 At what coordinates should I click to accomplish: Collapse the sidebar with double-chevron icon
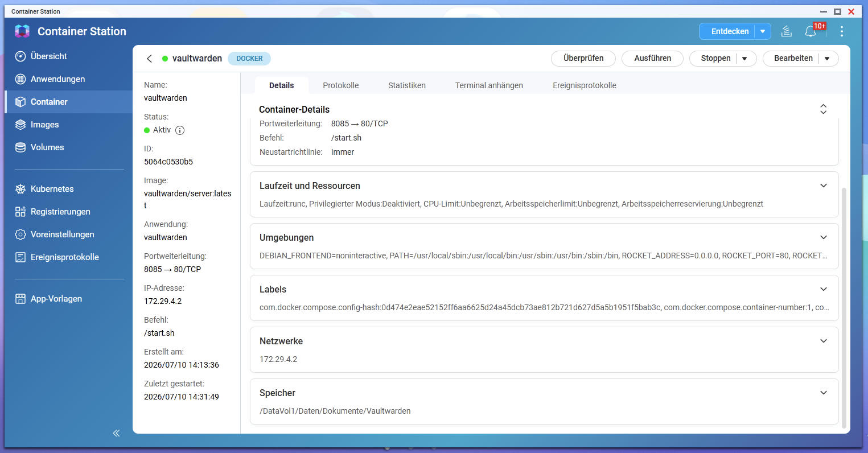click(x=116, y=433)
